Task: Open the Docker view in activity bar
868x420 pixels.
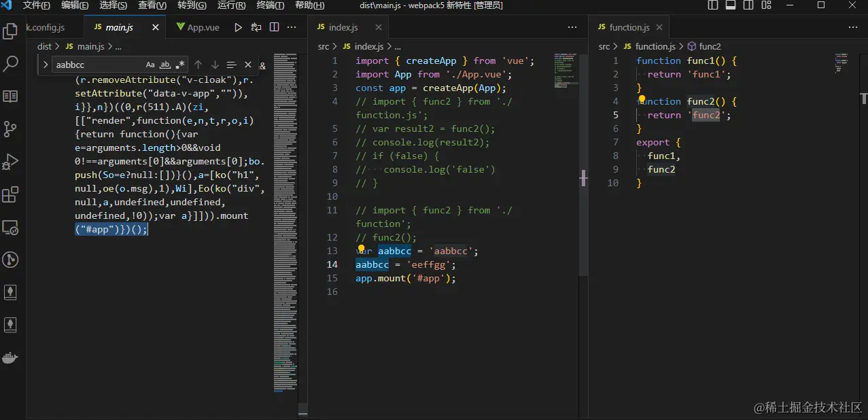Action: point(10,358)
